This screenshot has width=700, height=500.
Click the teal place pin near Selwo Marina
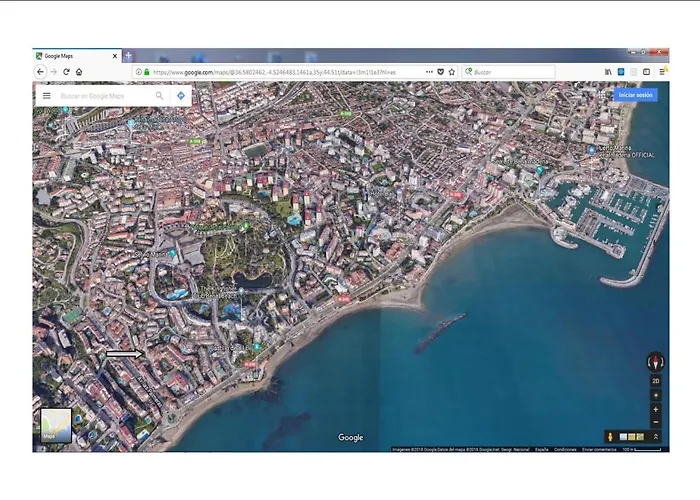pyautogui.click(x=172, y=254)
